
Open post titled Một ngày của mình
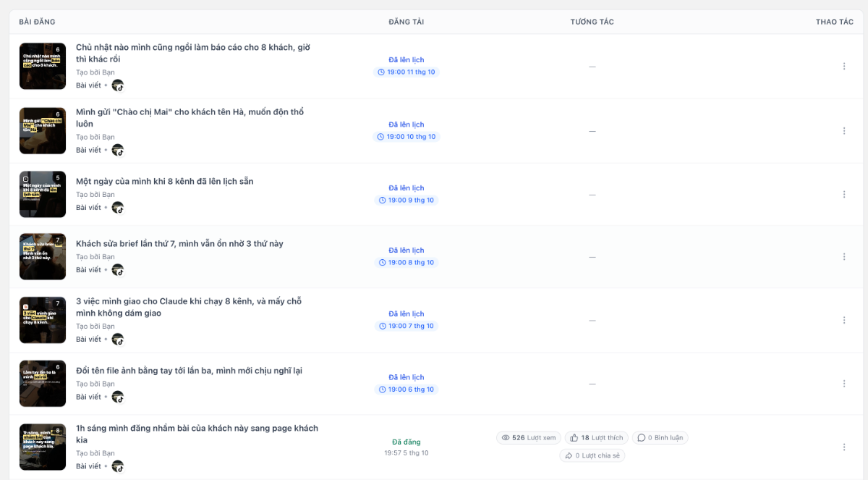165,182
